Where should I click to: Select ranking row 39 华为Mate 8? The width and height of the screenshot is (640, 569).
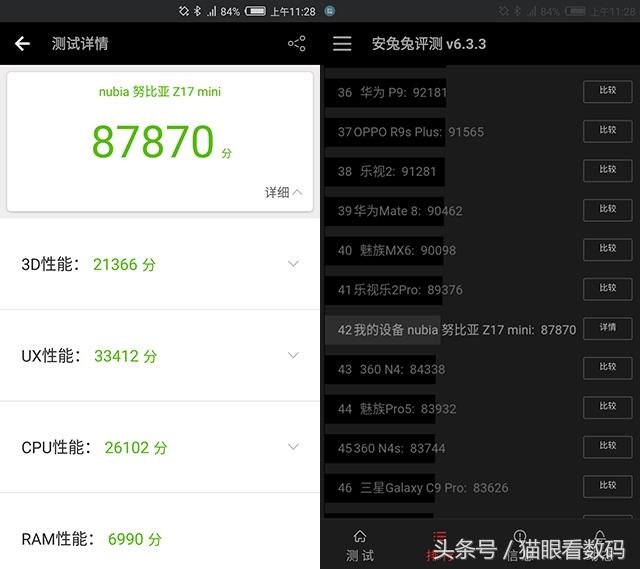(x=478, y=211)
